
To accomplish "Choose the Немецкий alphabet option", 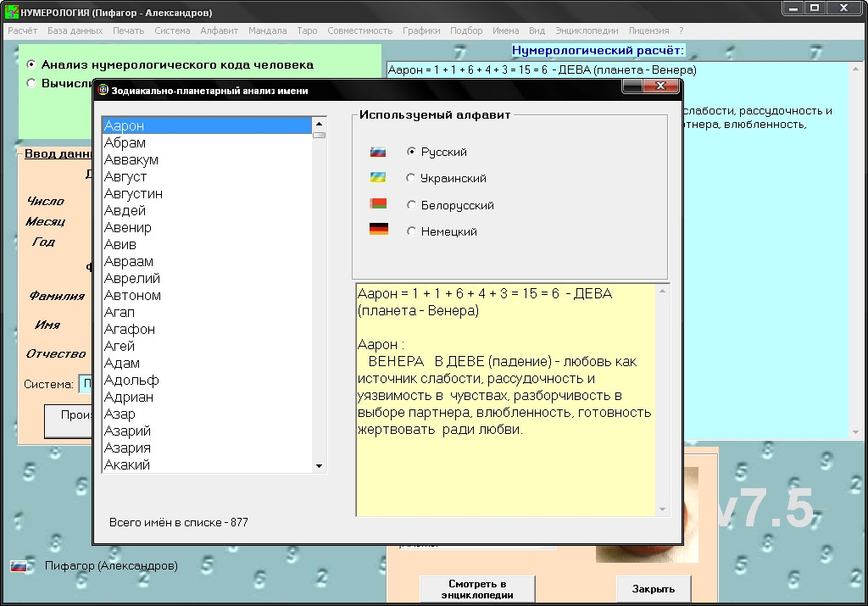I will coord(411,231).
